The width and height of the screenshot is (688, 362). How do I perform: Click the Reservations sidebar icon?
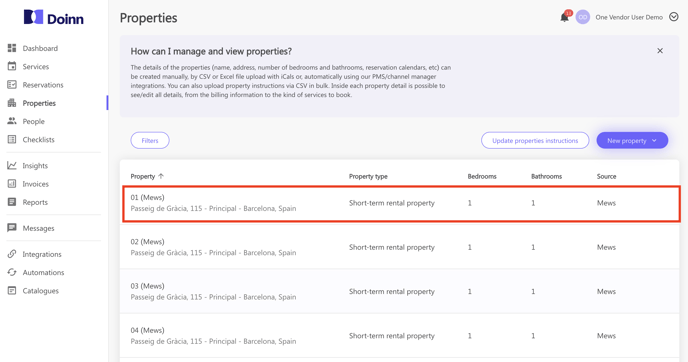click(x=12, y=85)
